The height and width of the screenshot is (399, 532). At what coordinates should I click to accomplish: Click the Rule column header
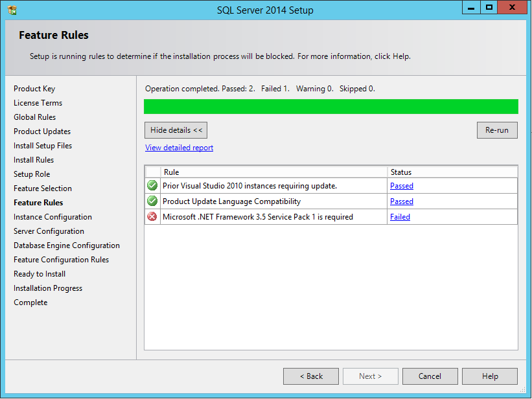[x=274, y=172]
